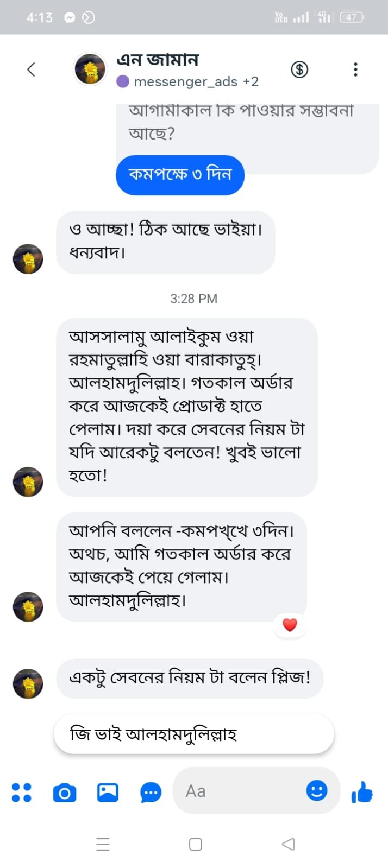Tap the suggested reply জি ভাই আলহামদুলিল্লাহ

click(193, 734)
